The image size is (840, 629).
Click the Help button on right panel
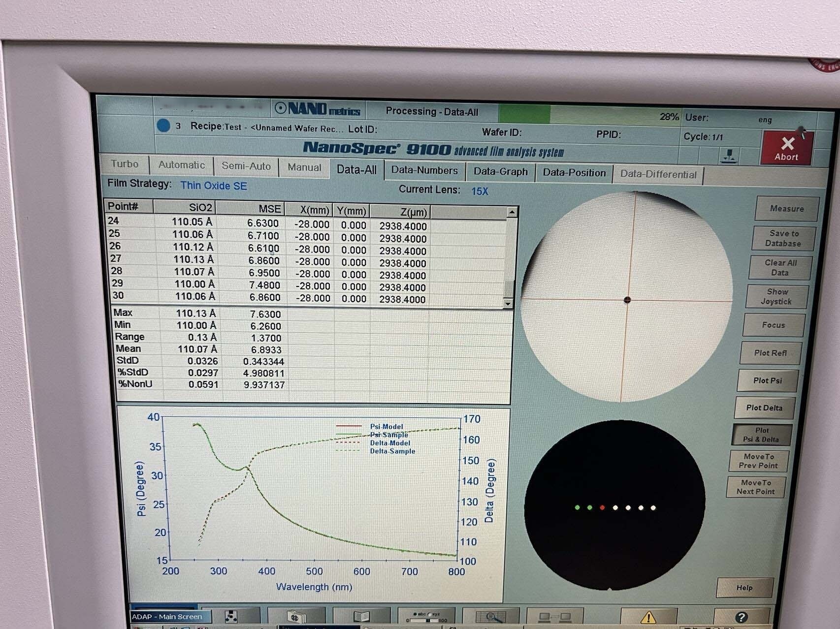click(x=744, y=588)
